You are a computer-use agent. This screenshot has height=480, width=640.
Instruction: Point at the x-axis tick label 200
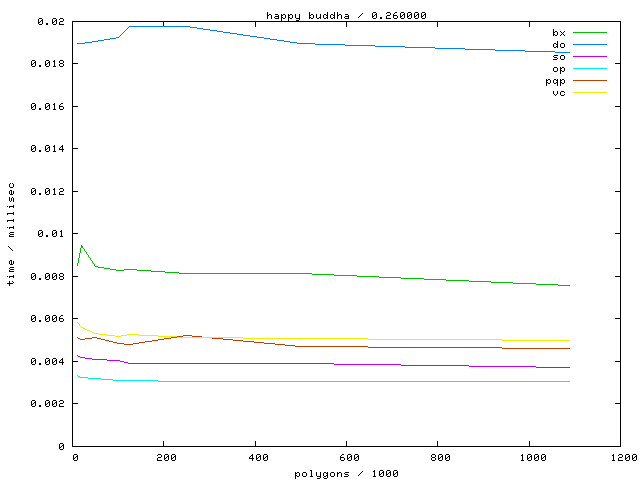(164, 458)
